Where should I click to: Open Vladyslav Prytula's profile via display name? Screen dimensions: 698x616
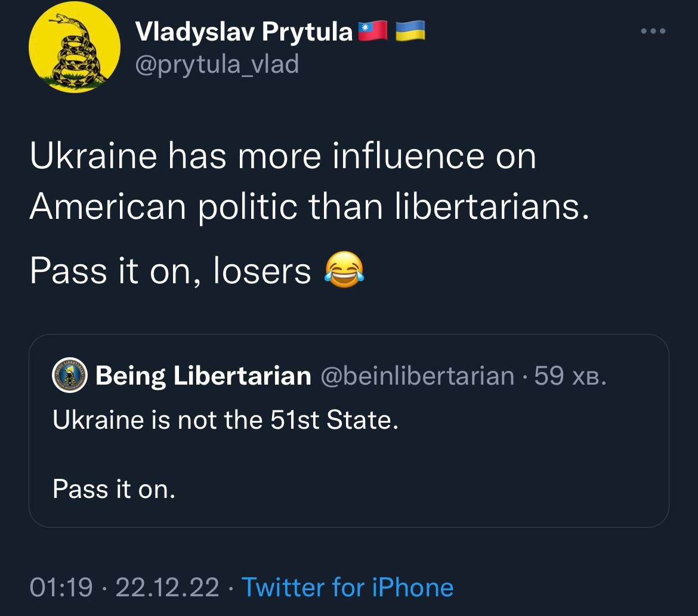point(245,32)
